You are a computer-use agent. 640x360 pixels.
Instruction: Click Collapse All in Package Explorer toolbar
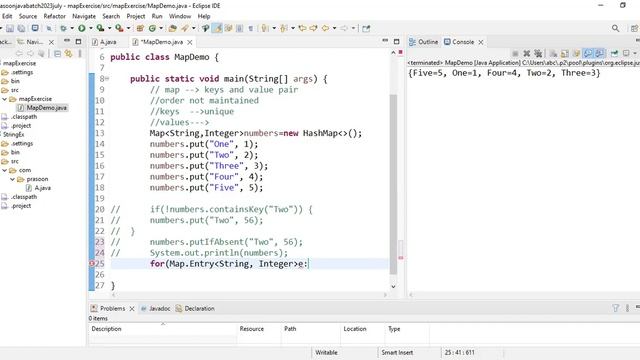pyautogui.click(x=58, y=53)
